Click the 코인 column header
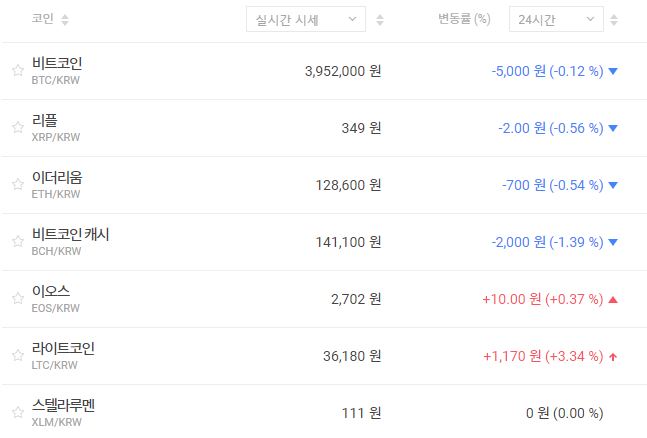Viewport: 647px width, 438px height. click(x=43, y=20)
